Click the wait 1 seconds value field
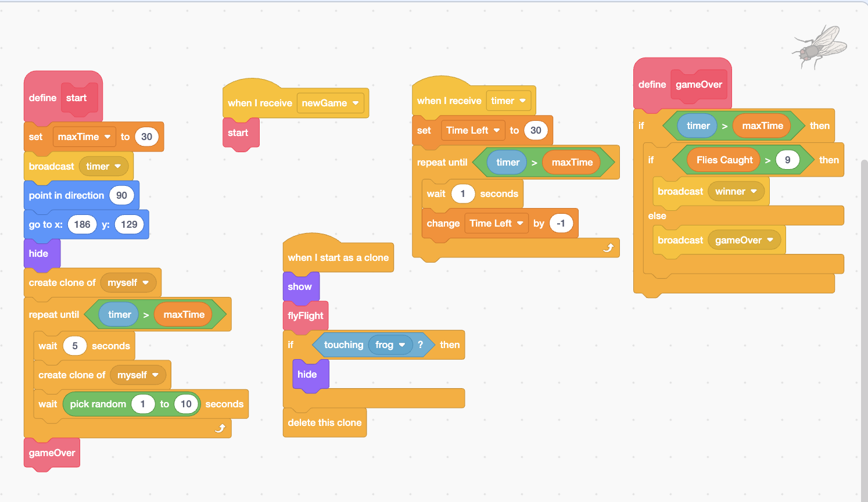This screenshot has height=502, width=868. [463, 193]
